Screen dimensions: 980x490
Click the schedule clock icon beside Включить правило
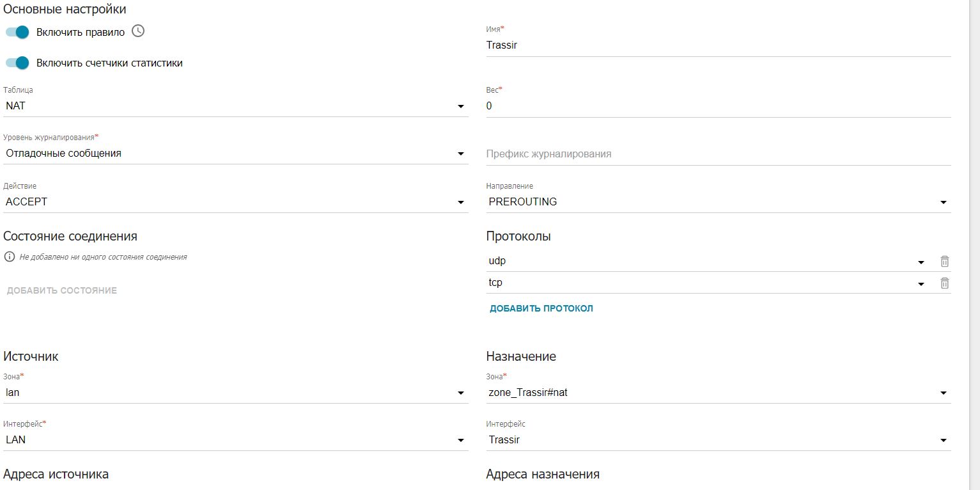(x=138, y=31)
